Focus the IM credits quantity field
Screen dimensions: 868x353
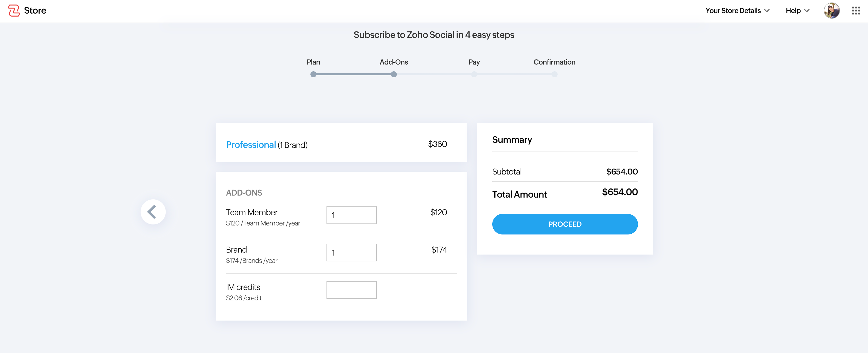(x=351, y=290)
